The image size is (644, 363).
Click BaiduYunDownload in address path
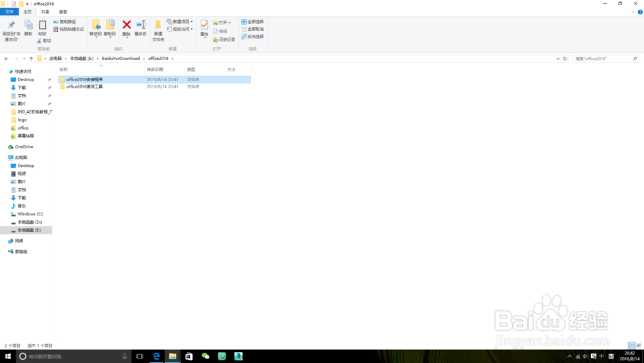point(121,59)
